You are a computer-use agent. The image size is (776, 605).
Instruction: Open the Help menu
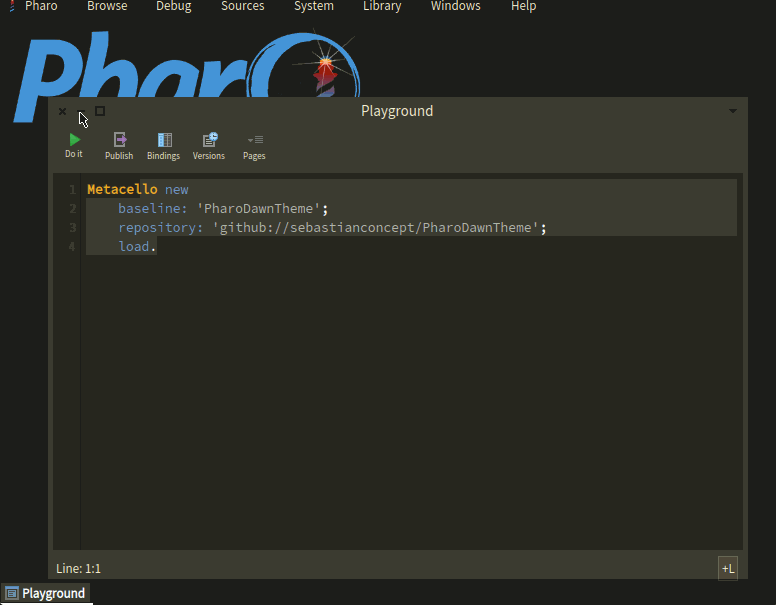pyautogui.click(x=524, y=6)
